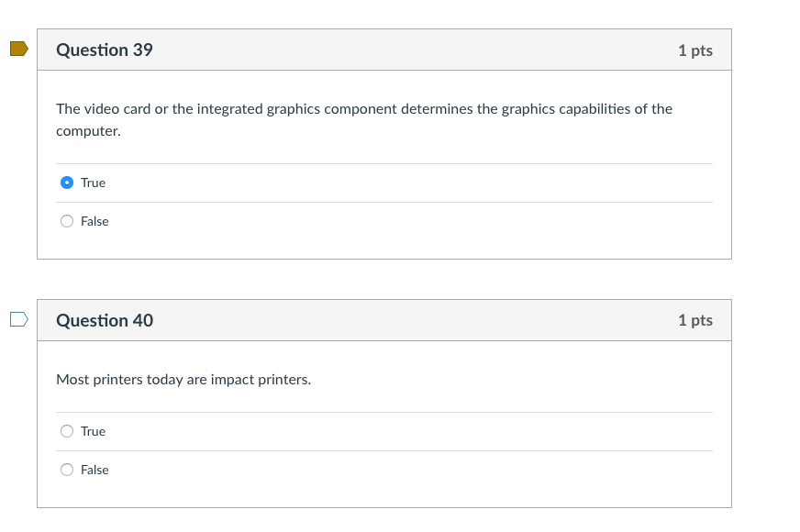The height and width of the screenshot is (532, 800).
Task: Unflag Question 39 using the filled flag icon
Action: tap(18, 49)
